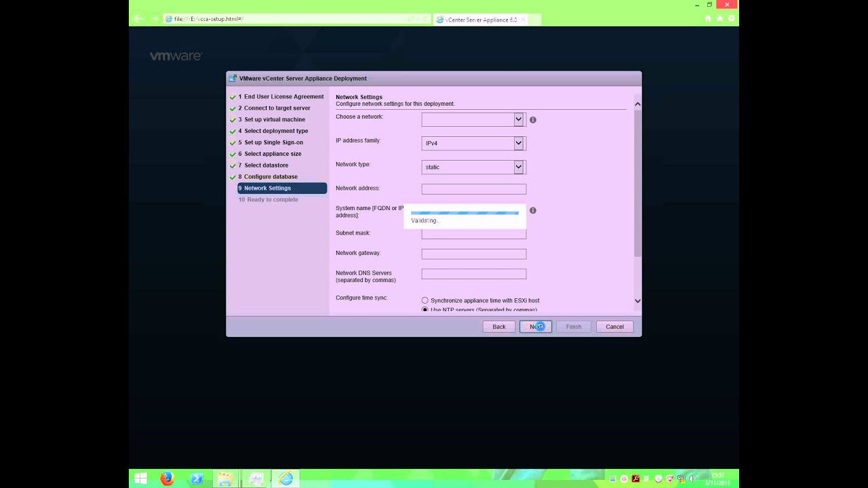Viewport: 868px width, 488px height.
Task: Click the Network gateway input field
Action: click(473, 254)
